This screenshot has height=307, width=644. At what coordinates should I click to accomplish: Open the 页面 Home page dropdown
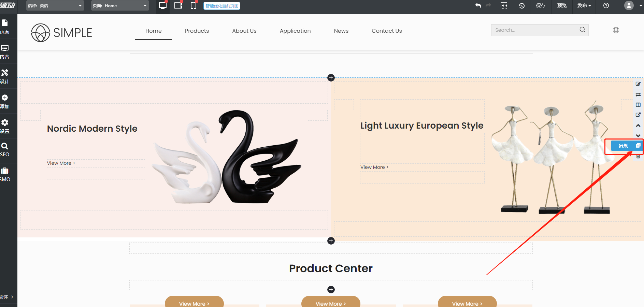[x=120, y=5]
